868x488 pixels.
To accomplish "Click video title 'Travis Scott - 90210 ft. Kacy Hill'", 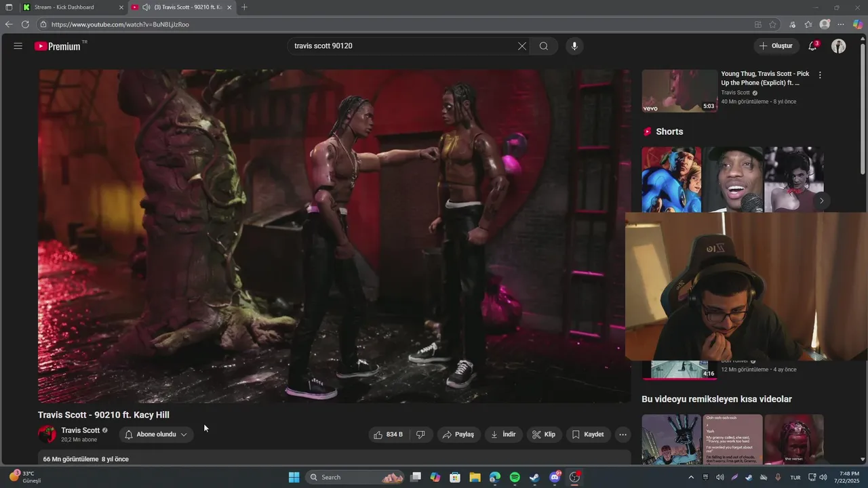I will click(x=104, y=415).
